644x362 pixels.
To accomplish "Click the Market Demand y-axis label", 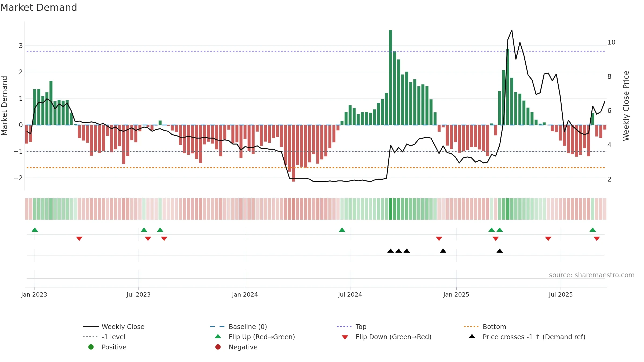I will click(x=4, y=106).
